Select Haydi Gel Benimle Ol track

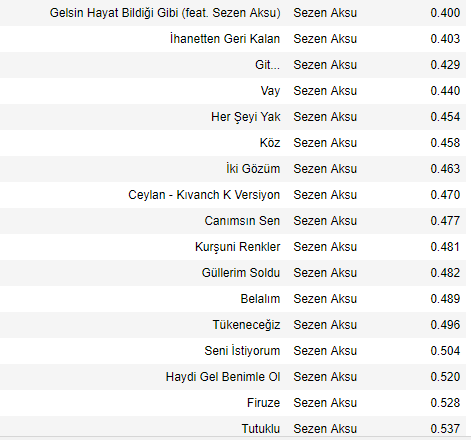pyautogui.click(x=223, y=377)
